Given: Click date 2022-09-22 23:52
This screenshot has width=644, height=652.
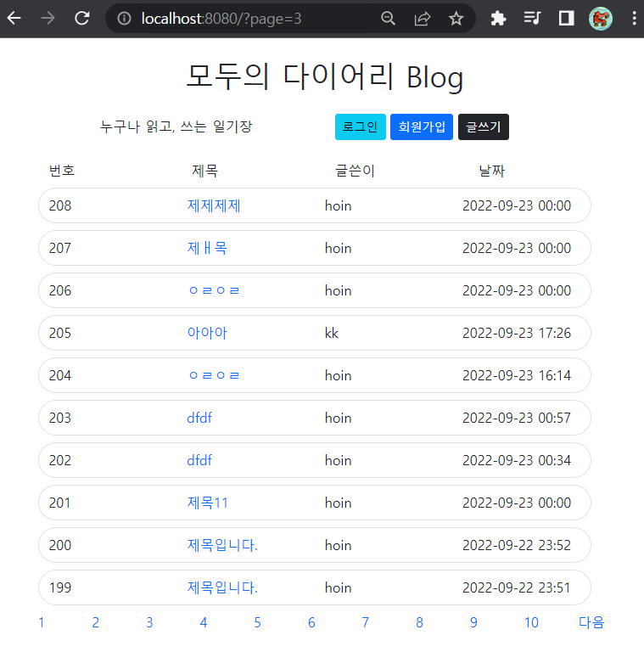Looking at the screenshot, I should 517,545.
